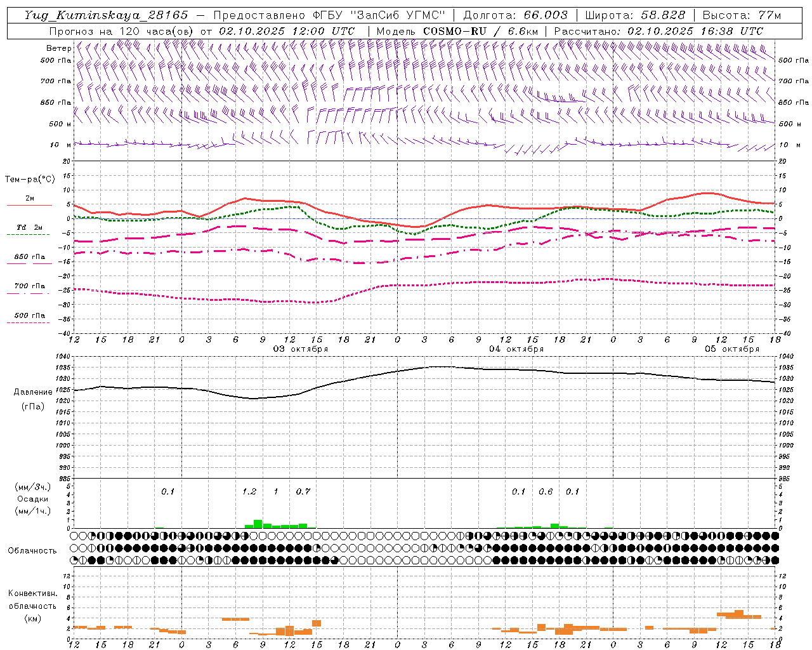Click the Тем-ра(°C) axis label
The height and width of the screenshot is (650, 812).
pyautogui.click(x=30, y=180)
